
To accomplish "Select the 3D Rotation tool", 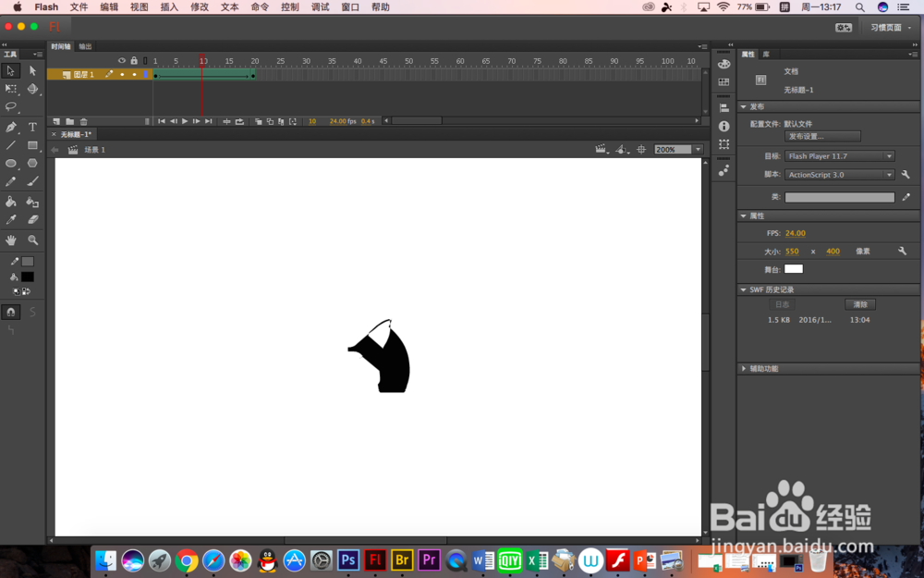I will tap(33, 89).
